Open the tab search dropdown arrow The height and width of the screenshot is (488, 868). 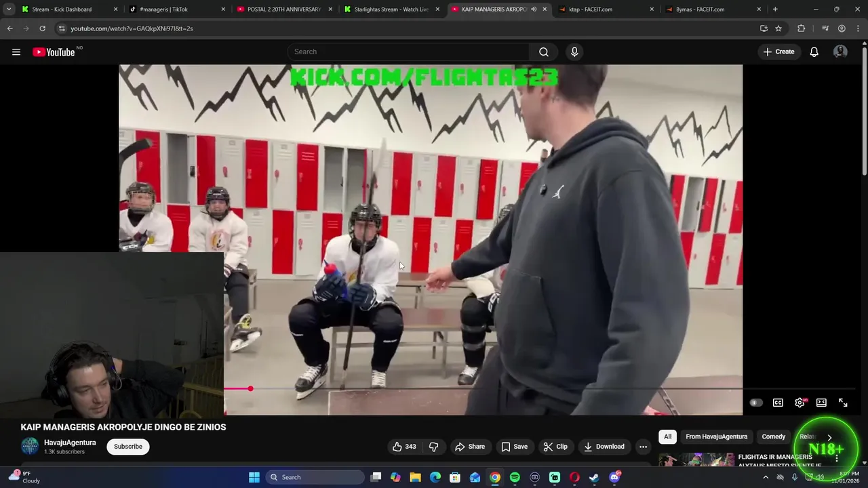(9, 9)
